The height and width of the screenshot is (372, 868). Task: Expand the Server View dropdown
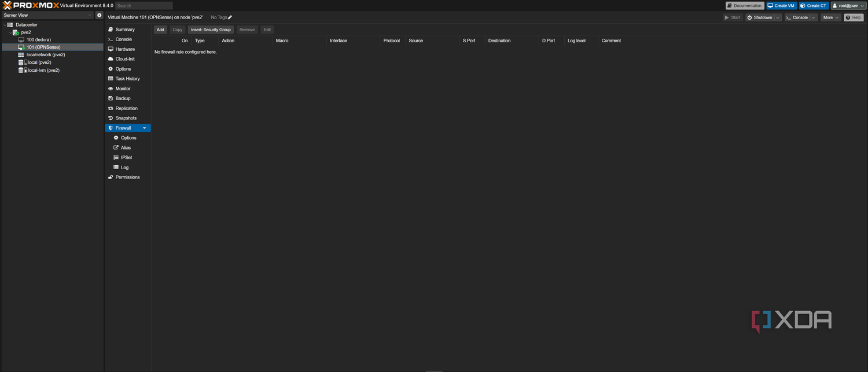[x=47, y=15]
